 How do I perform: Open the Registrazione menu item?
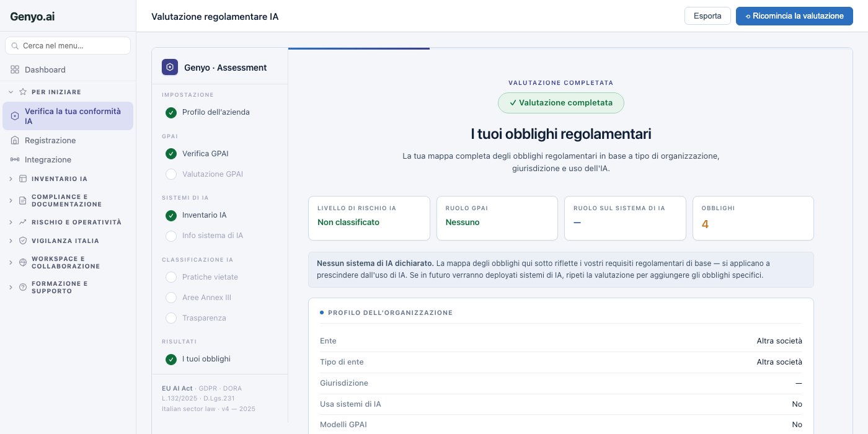click(x=68, y=140)
